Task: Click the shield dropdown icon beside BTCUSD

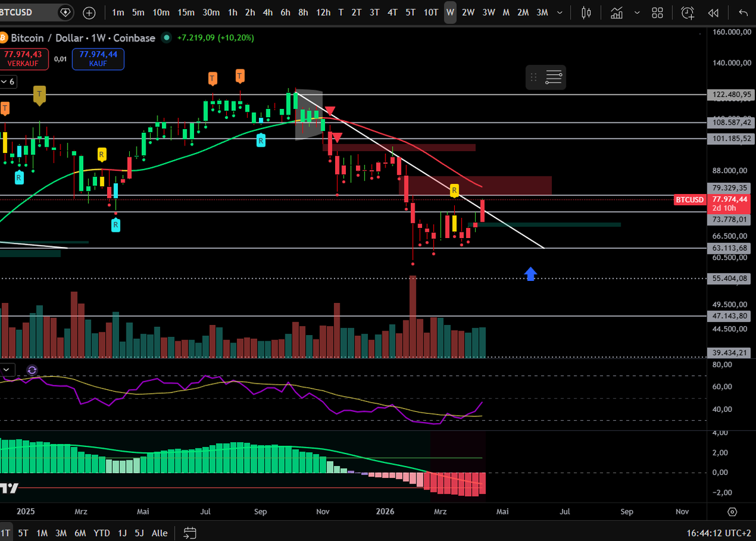Action: (66, 13)
